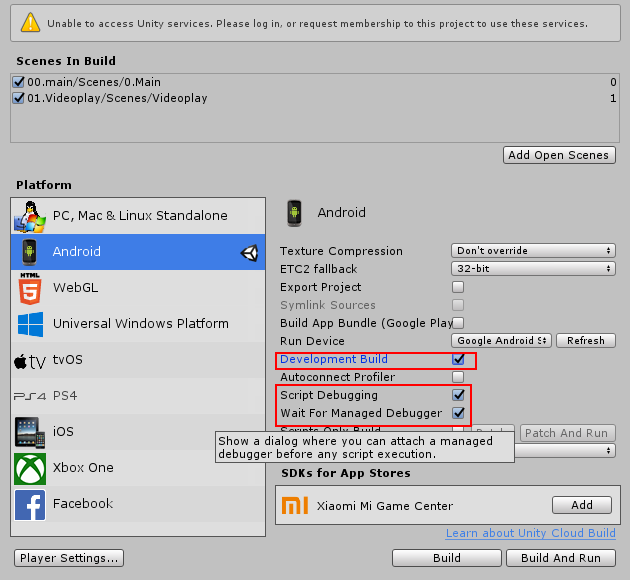
Task: Click the Build button
Action: (447, 558)
